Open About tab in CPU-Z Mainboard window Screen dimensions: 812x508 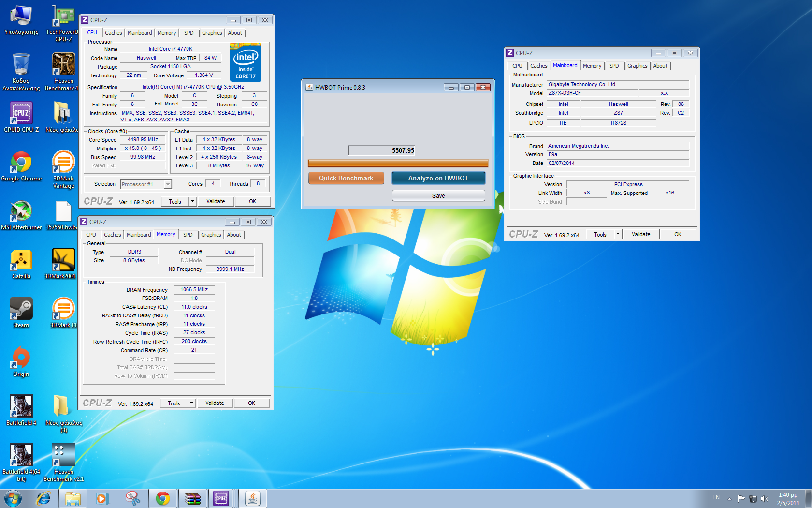(660, 66)
